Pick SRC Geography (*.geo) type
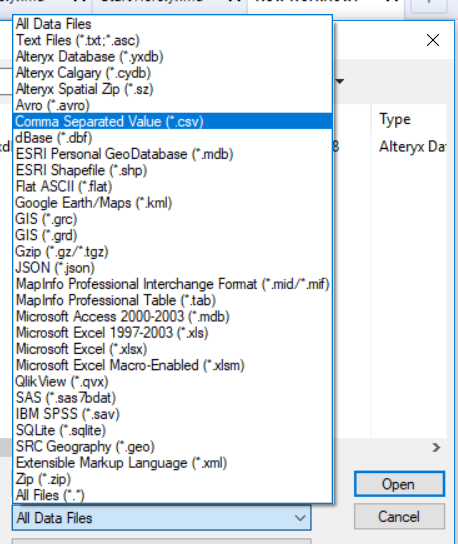This screenshot has width=458, height=544. coord(172,447)
